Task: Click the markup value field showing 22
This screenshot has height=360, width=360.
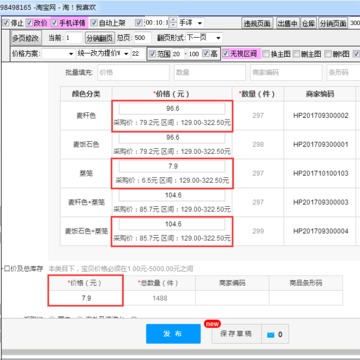Action: tap(138, 54)
